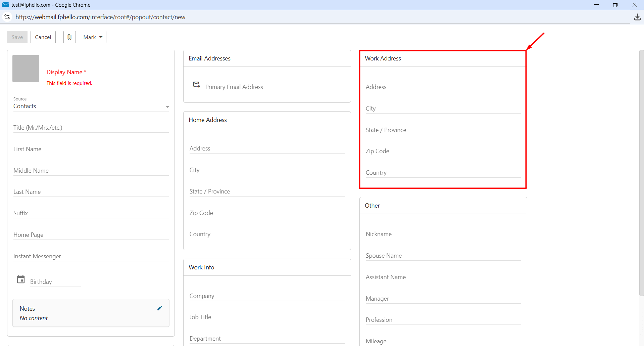Click the contact avatar placeholder image

pos(26,69)
